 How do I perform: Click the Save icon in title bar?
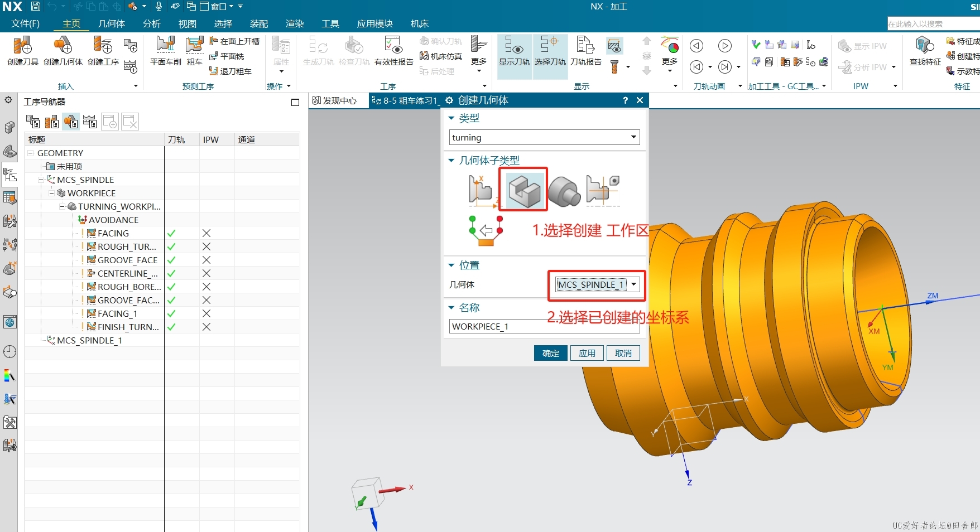click(x=36, y=7)
